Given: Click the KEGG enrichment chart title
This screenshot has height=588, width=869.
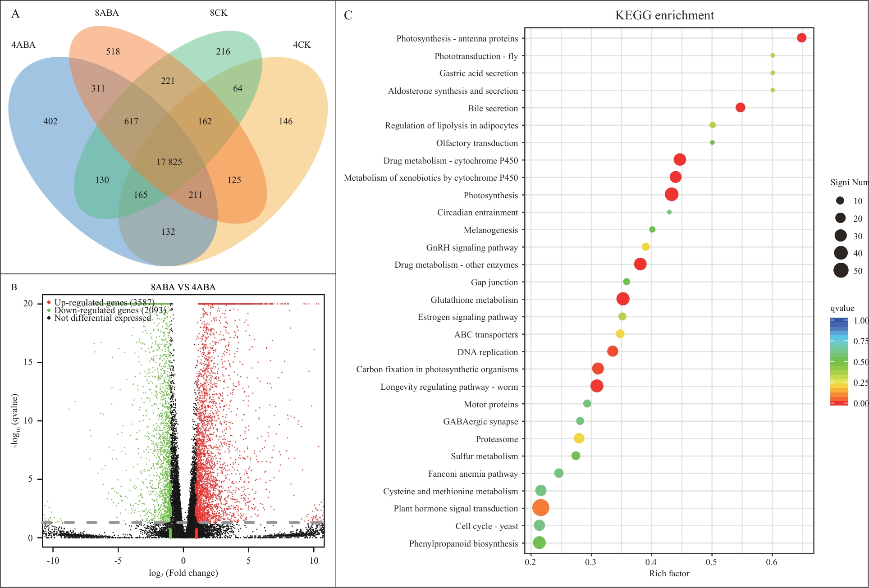Looking at the screenshot, I should coord(664,16).
